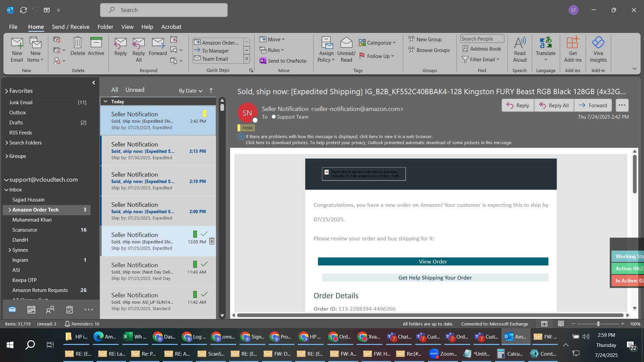The image size is (644, 362).
Task: Select To Manager quick step
Action: point(217,51)
